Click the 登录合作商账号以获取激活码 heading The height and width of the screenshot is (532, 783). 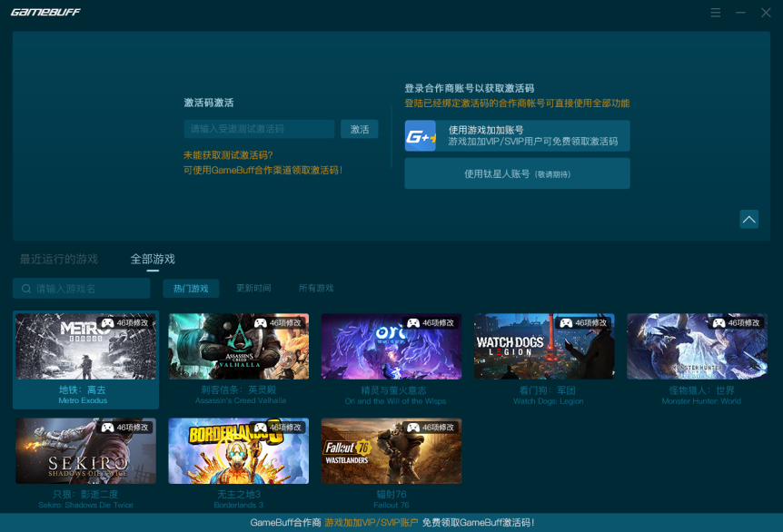click(470, 88)
